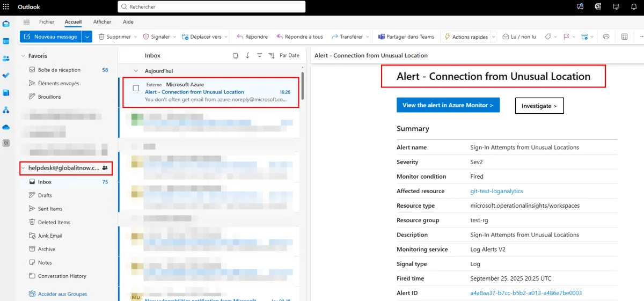This screenshot has width=644, height=301.
Task: Open Calendar from the left rail
Action: tap(6, 41)
